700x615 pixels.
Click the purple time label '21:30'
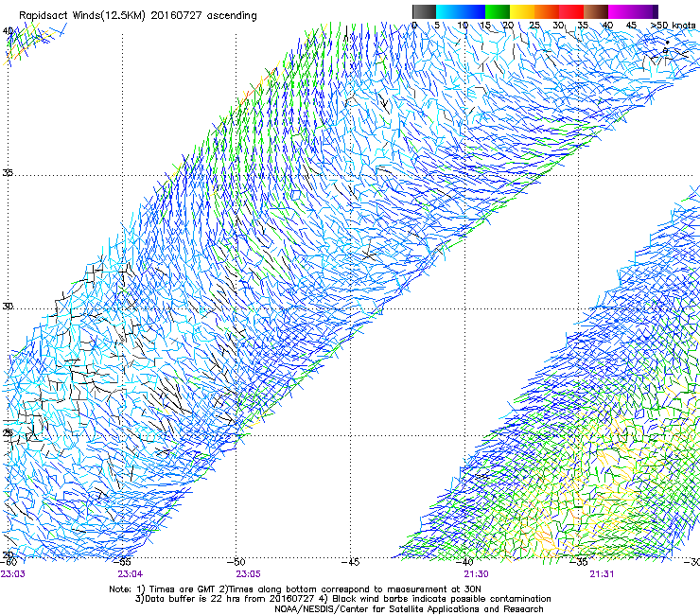click(x=476, y=574)
